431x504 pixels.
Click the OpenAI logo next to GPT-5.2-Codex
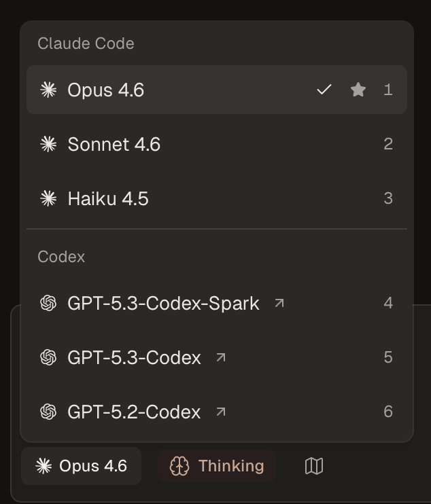pos(48,412)
